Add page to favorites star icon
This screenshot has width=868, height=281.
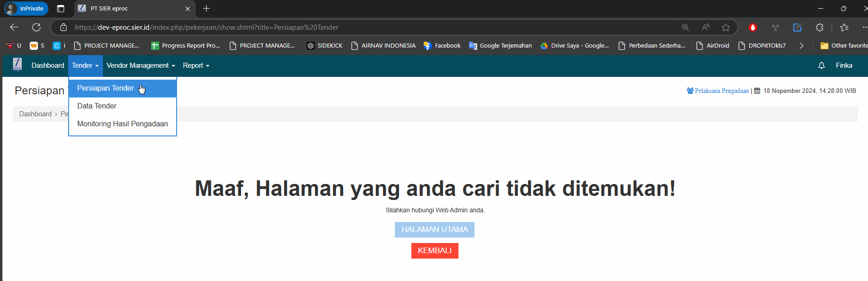(x=726, y=27)
